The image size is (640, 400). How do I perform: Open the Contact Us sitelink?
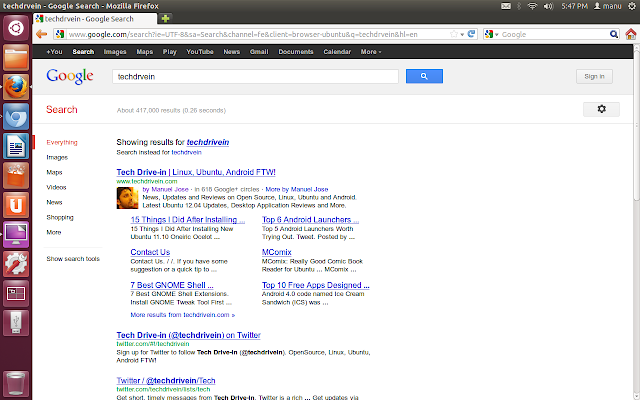[150, 252]
